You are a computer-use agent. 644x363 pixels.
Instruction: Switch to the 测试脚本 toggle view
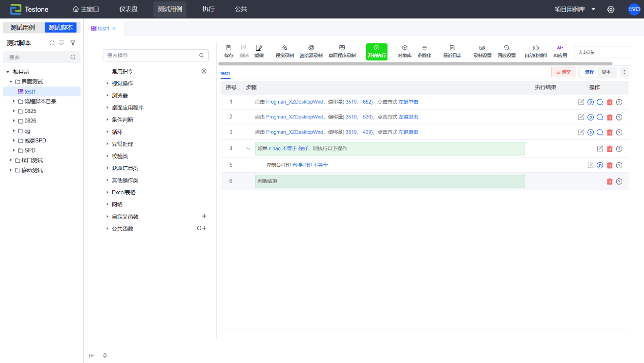60,27
